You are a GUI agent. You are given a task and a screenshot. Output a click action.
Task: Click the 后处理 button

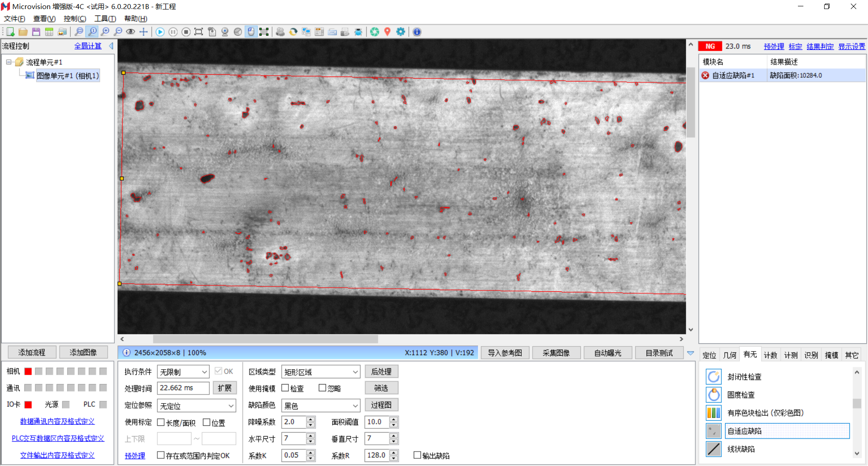[x=381, y=371]
